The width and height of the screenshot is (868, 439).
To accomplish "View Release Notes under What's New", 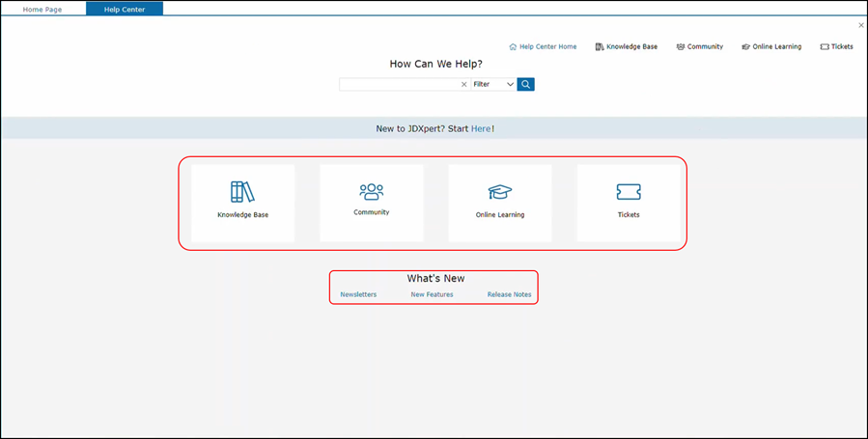I will point(509,294).
